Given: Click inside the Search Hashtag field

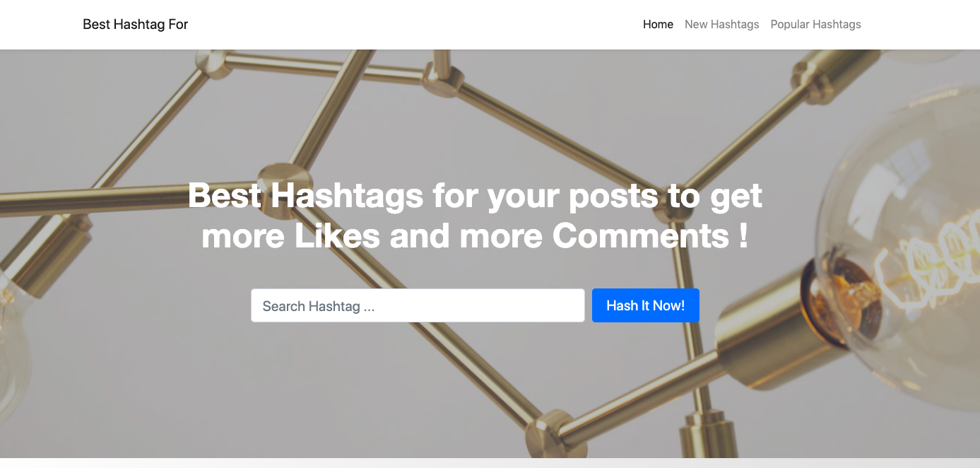Looking at the screenshot, I should point(417,305).
